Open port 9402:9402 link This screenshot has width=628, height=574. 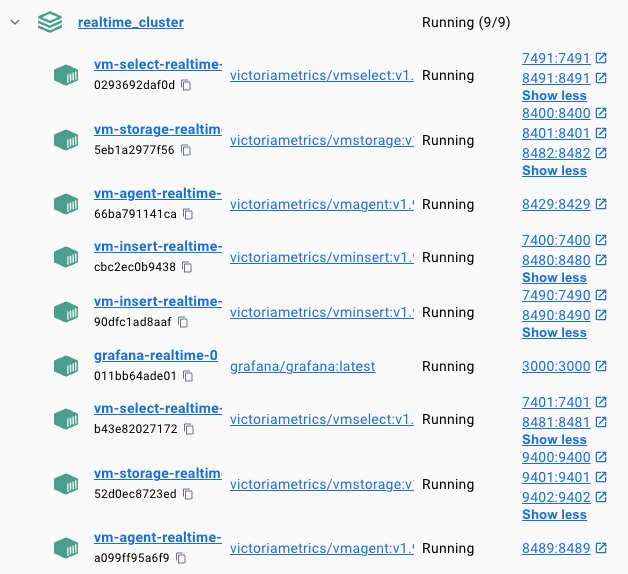click(x=556, y=497)
